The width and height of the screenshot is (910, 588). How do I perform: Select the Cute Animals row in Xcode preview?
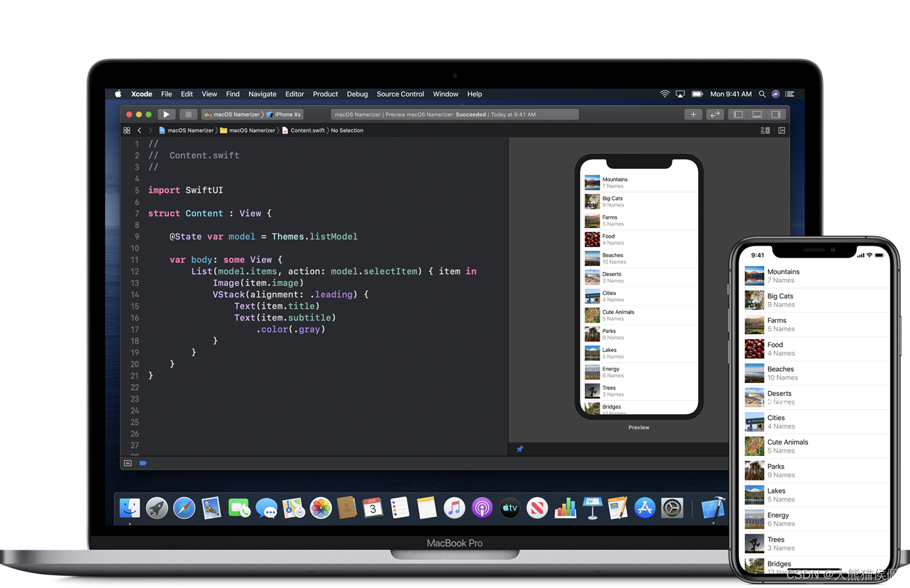pos(640,315)
